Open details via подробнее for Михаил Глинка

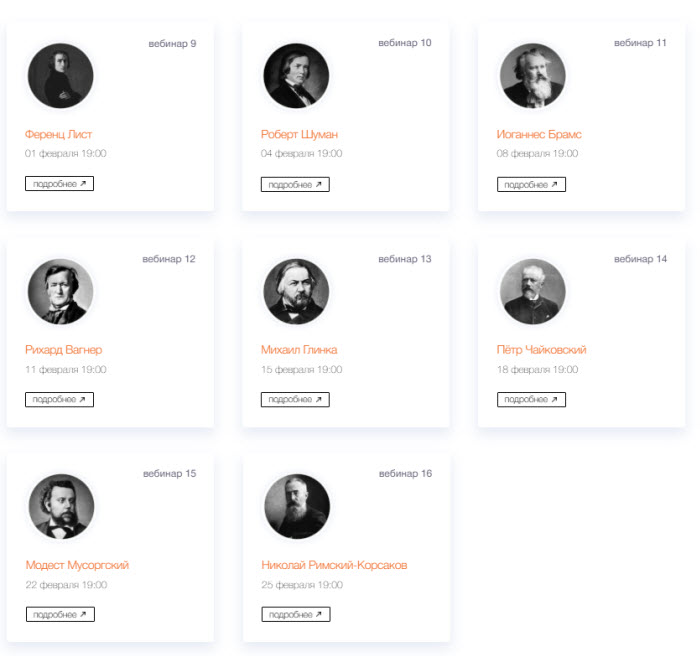295,399
